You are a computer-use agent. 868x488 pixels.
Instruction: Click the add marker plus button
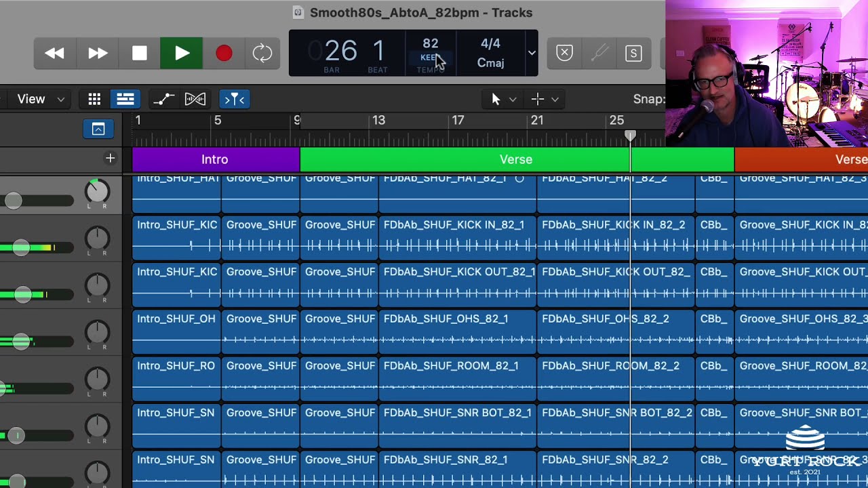[110, 159]
